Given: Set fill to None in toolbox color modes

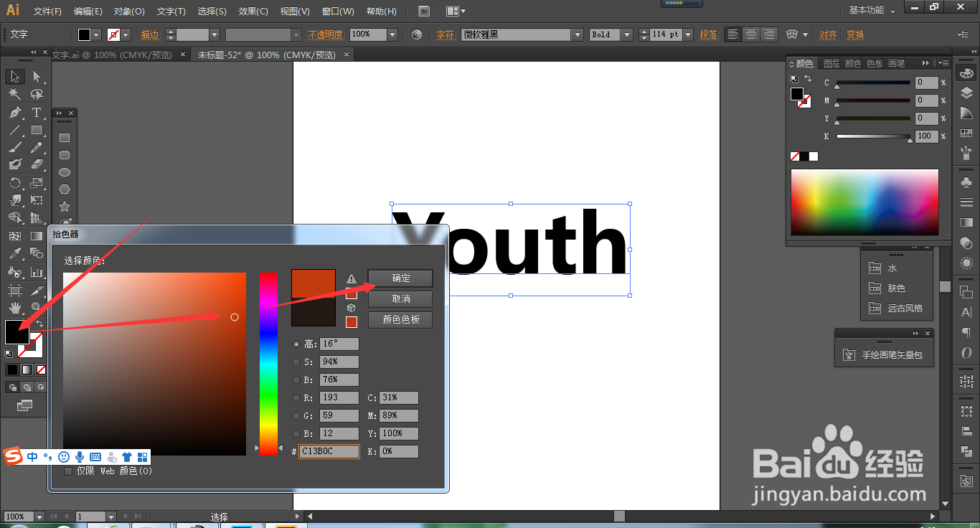Looking at the screenshot, I should [41, 369].
